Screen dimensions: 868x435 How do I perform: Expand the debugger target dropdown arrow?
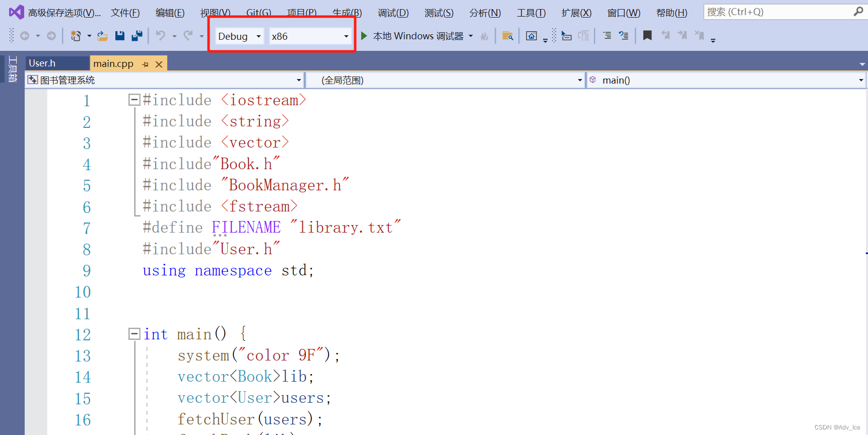[x=471, y=36]
